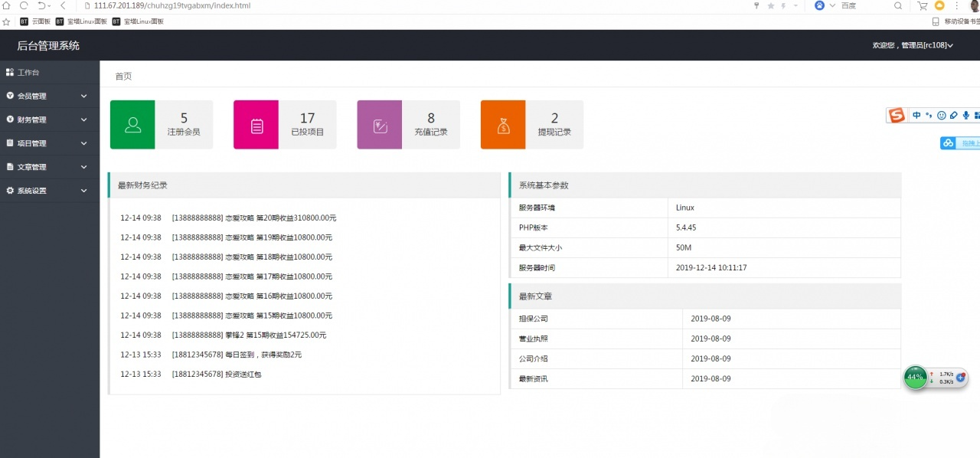Open the Sogou handwriting pencil icon
Viewport: 980px width, 458px height.
952,115
